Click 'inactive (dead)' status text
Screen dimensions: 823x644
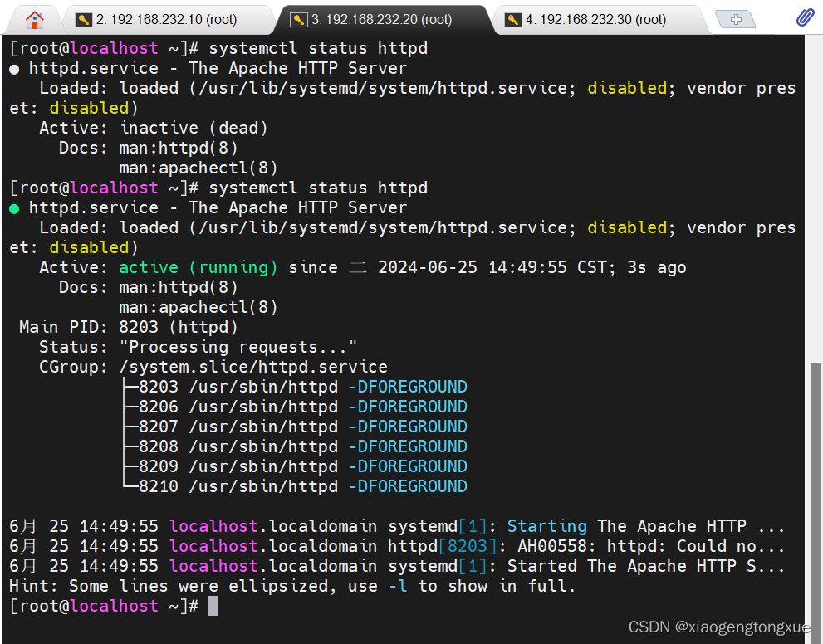pos(194,128)
